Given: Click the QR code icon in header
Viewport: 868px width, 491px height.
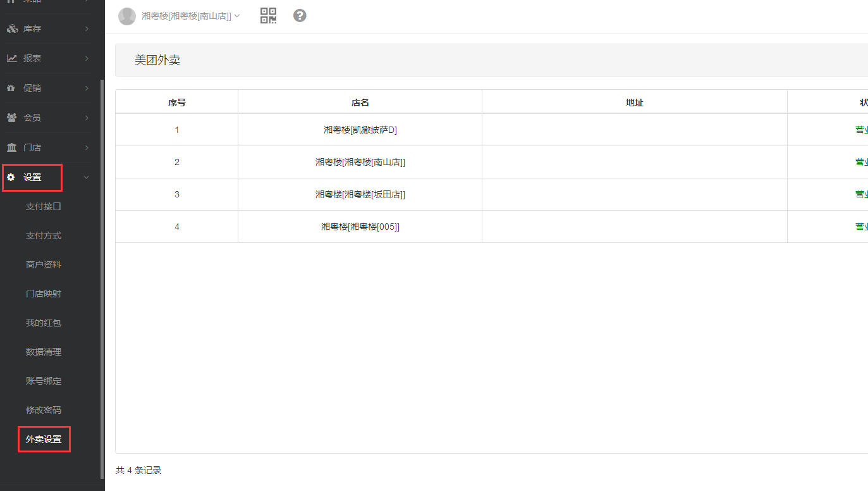Looking at the screenshot, I should coord(269,16).
